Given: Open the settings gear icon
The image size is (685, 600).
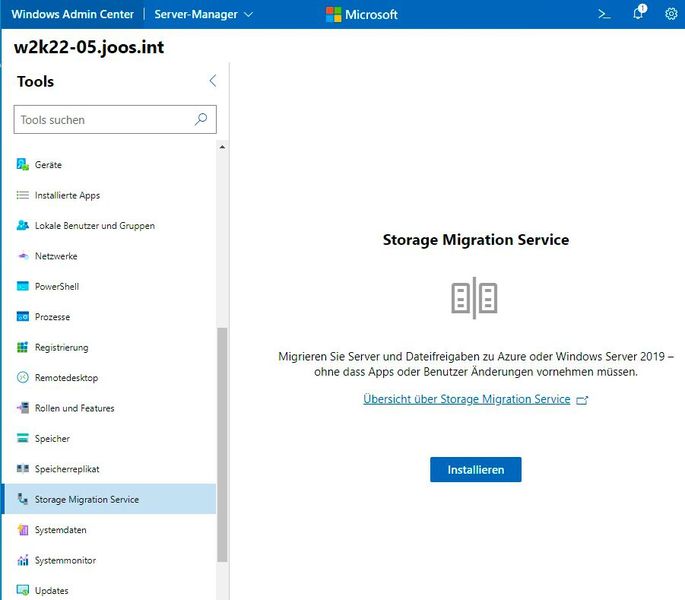Looking at the screenshot, I should click(671, 14).
